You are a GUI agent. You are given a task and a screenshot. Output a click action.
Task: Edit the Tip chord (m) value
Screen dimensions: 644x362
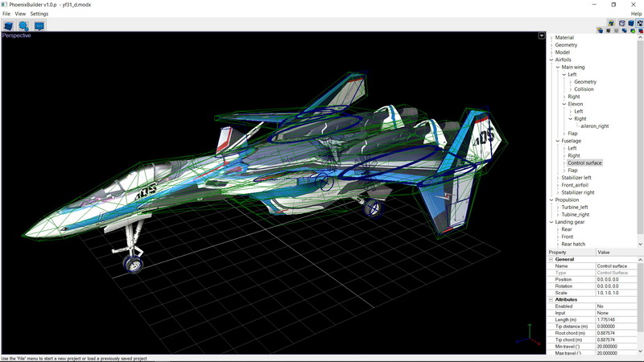click(x=616, y=339)
